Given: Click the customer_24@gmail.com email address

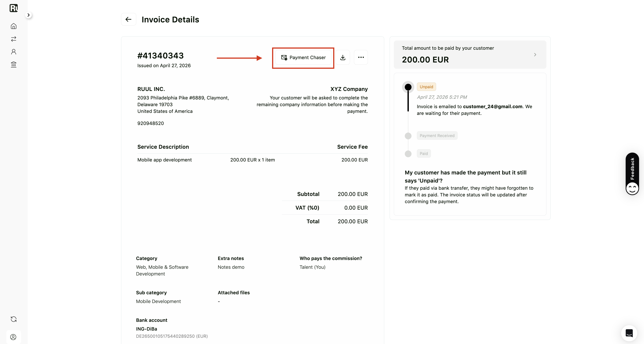Looking at the screenshot, I should (x=493, y=107).
